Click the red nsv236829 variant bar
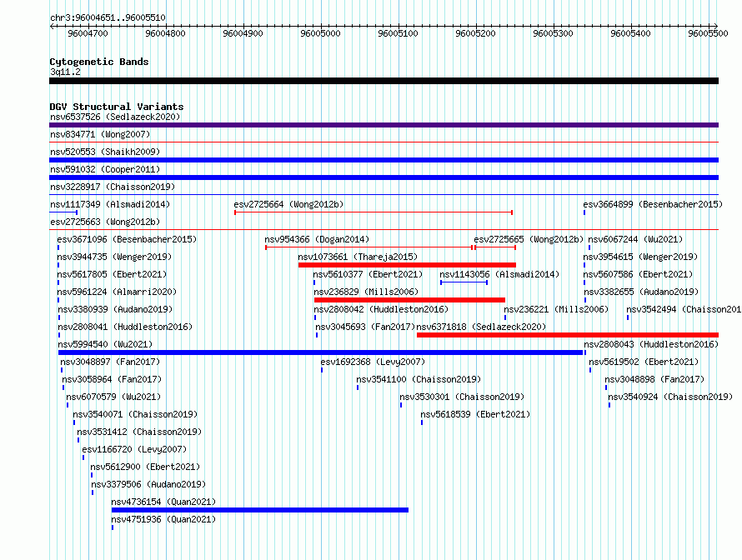 coord(410,300)
